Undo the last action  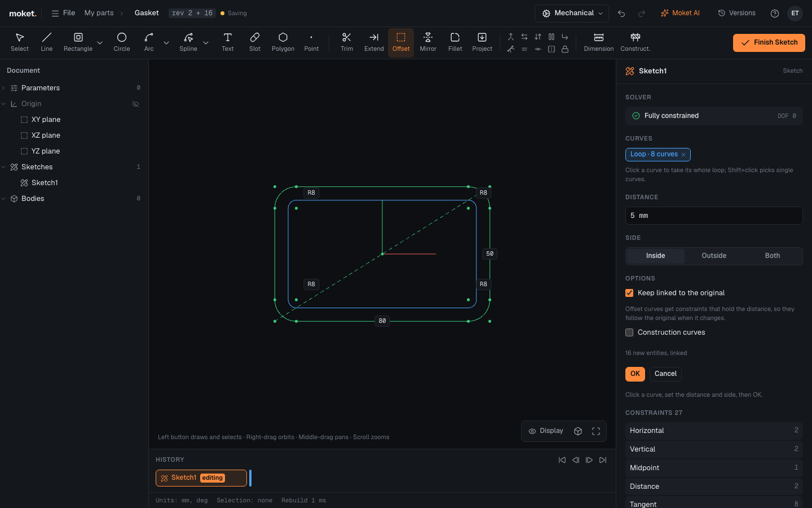pyautogui.click(x=621, y=13)
